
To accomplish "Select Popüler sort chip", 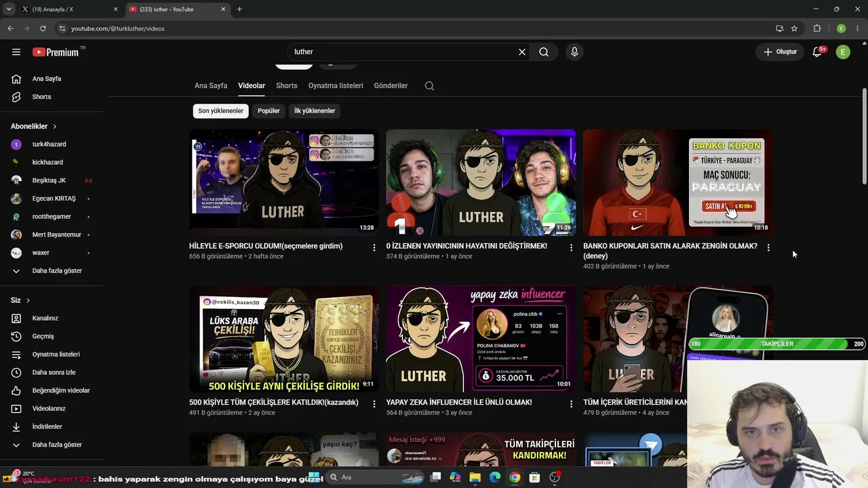I will (x=269, y=111).
